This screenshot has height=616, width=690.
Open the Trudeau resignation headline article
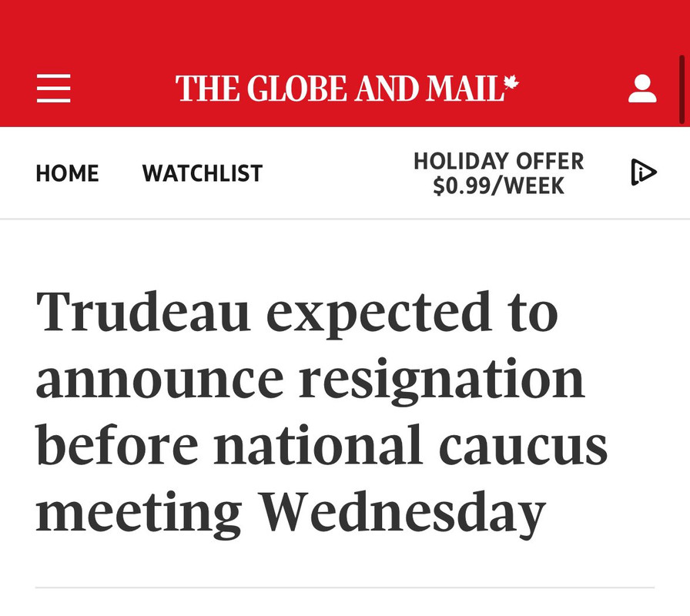pos(321,412)
